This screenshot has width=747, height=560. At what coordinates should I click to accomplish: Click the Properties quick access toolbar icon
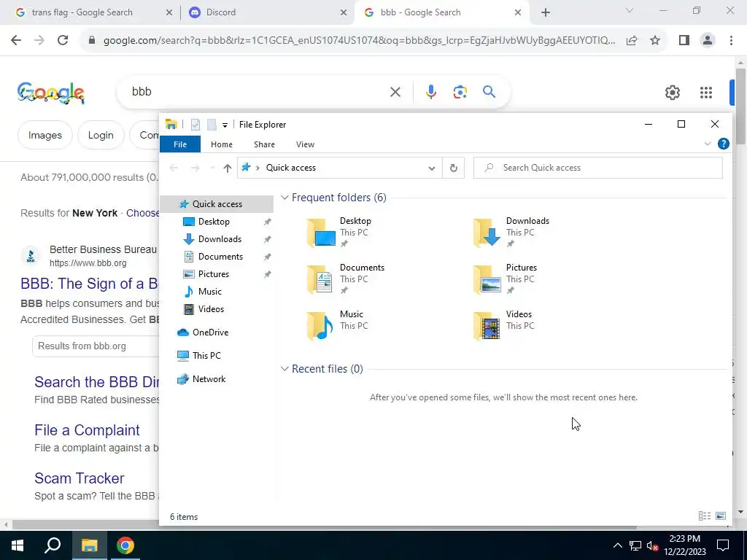(196, 125)
